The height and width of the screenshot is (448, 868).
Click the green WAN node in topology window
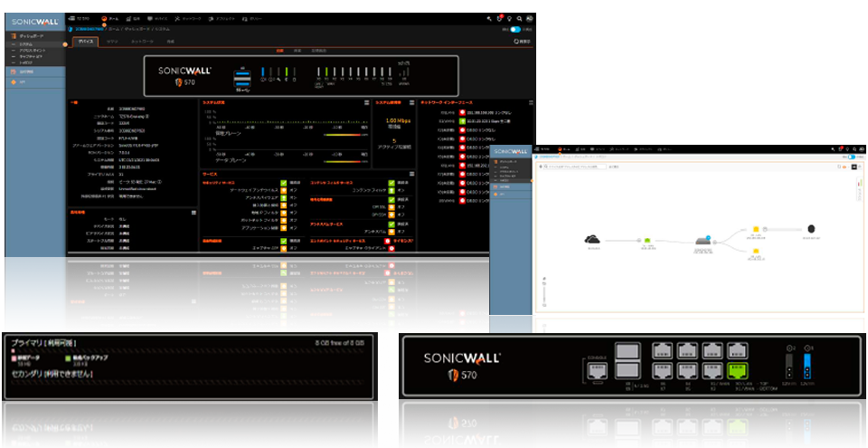tap(647, 240)
